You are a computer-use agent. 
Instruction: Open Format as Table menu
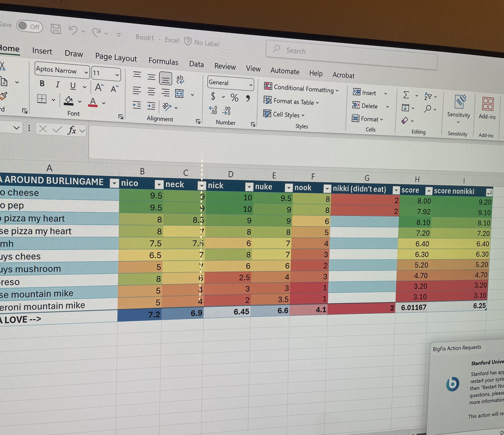(291, 101)
